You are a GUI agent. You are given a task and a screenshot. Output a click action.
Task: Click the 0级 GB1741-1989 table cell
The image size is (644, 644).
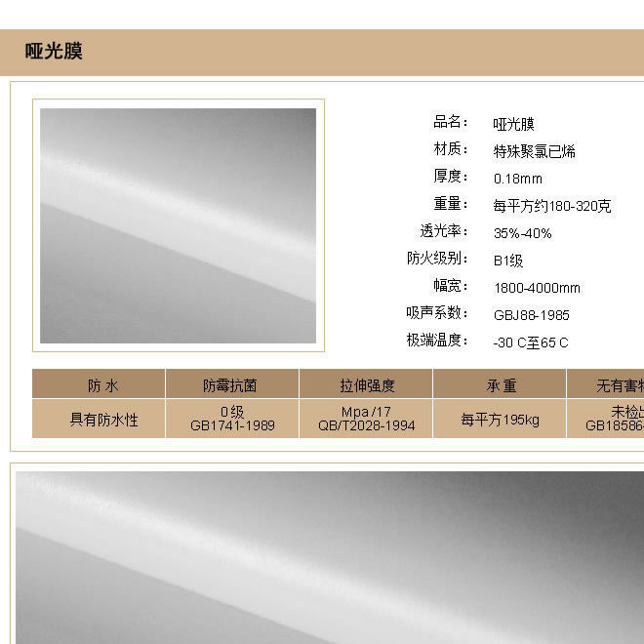[232, 419]
